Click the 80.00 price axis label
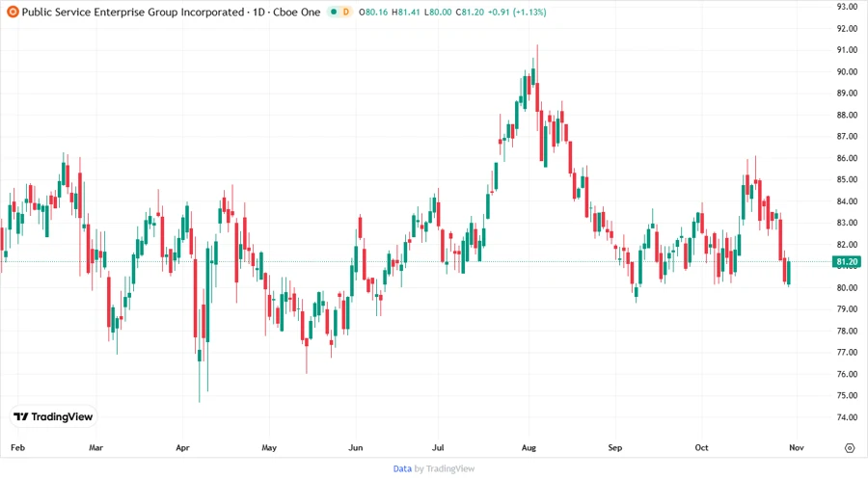Viewport: 868px width, 480px height. click(x=847, y=287)
